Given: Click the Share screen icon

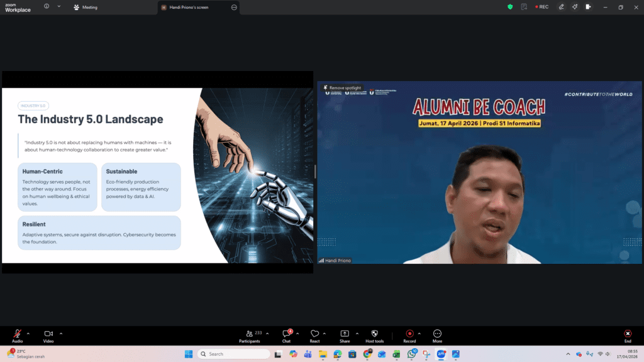Looking at the screenshot, I should pos(345,334).
